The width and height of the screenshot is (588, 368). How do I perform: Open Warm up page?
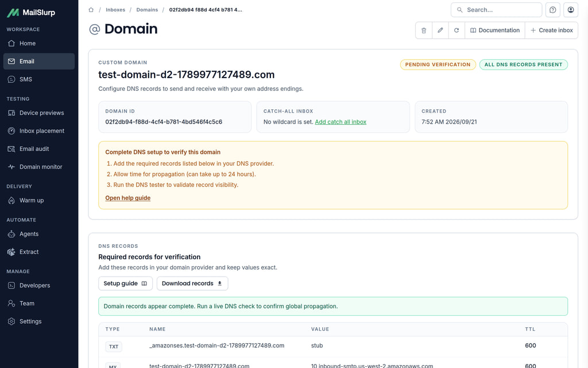coord(38,200)
